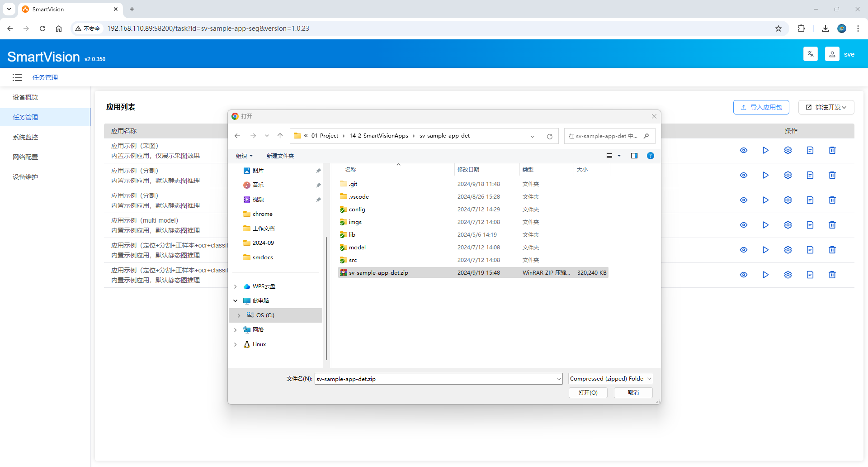Select the model folder in file list
Screen dimensions: 868x467
[473, 248]
